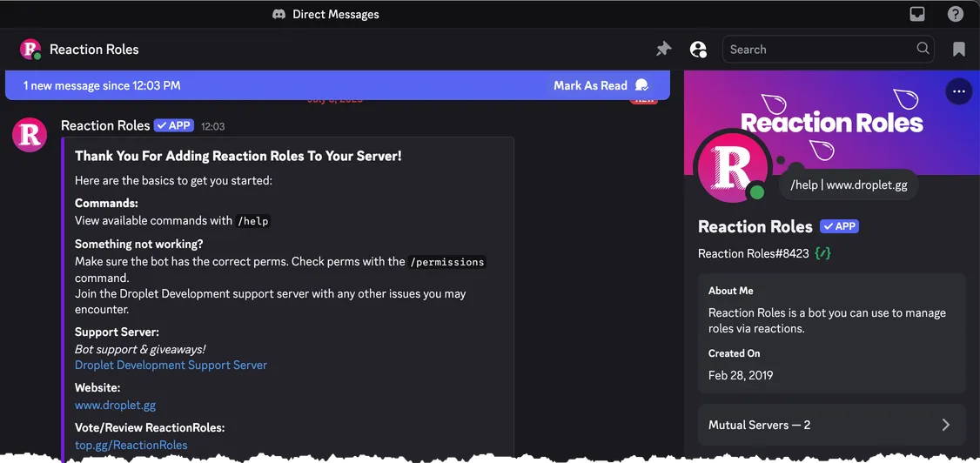Click the Discord logo beside Direct Messages
Screen dimensions: 980x463
279,15
